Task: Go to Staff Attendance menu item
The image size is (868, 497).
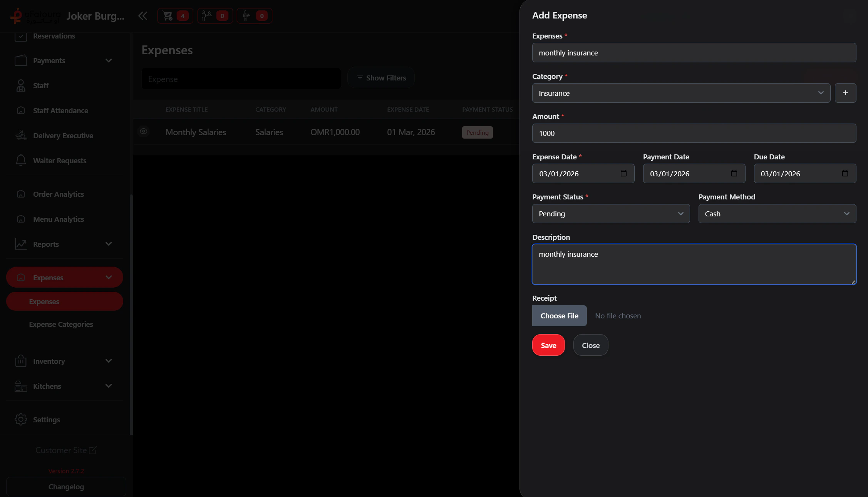Action: point(60,110)
